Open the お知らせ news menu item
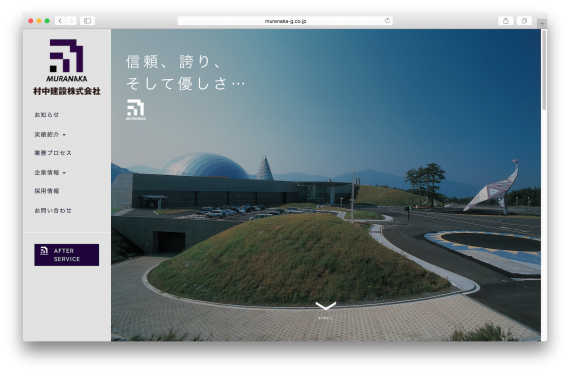 coord(47,114)
